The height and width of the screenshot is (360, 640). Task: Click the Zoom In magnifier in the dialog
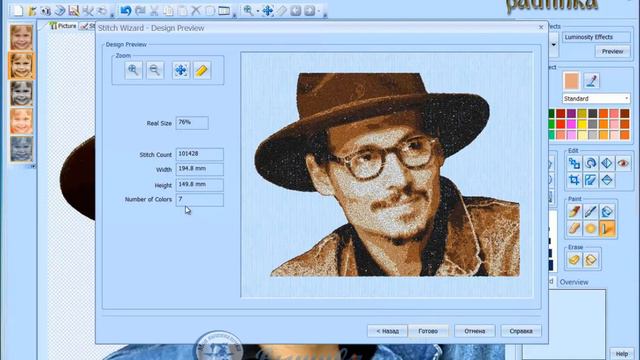click(133, 70)
